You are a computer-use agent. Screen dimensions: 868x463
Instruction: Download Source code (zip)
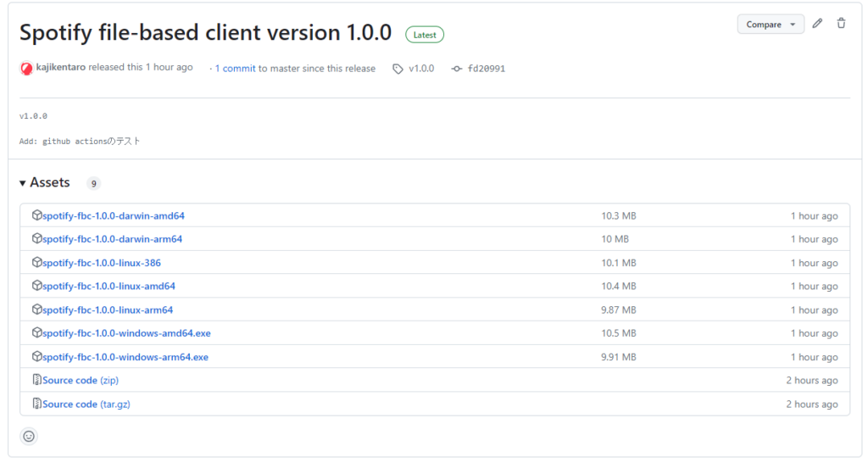(81, 380)
